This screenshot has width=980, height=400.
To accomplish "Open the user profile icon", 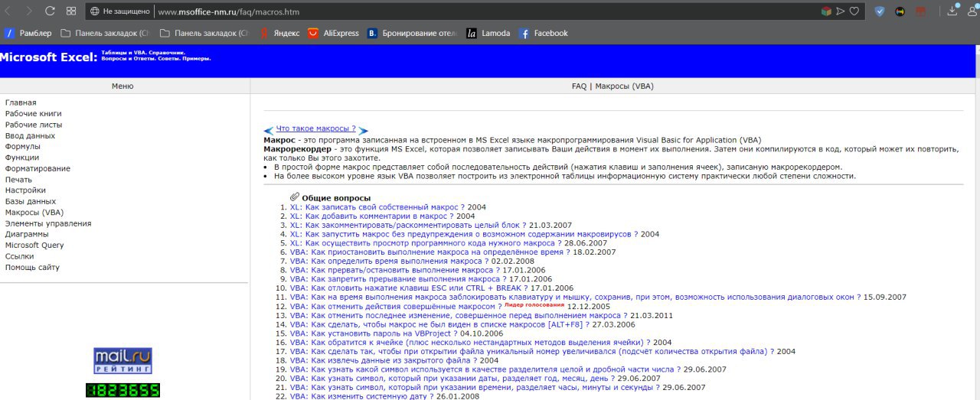I will click(x=972, y=11).
